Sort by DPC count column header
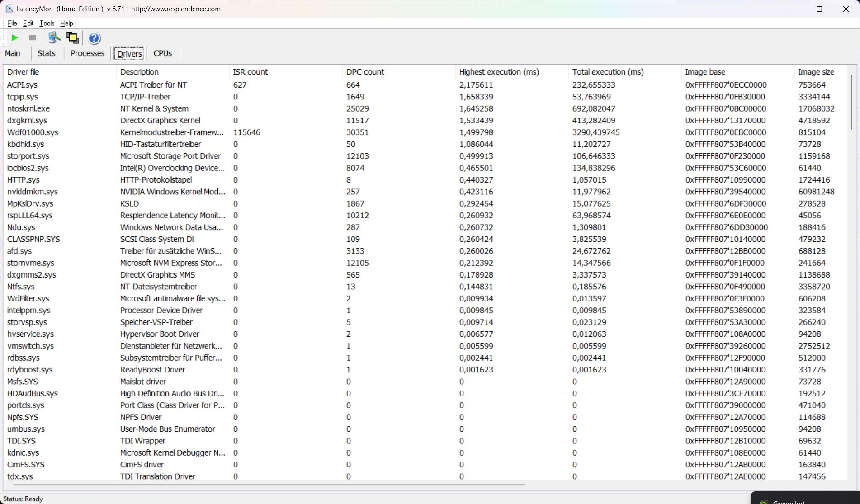Image resolution: width=860 pixels, height=504 pixels. (x=399, y=72)
